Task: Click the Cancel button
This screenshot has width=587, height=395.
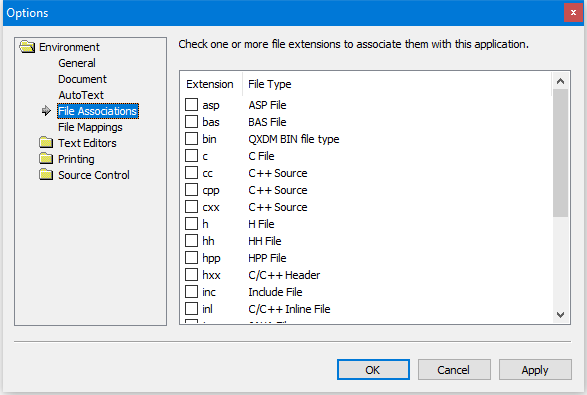Action: click(454, 370)
